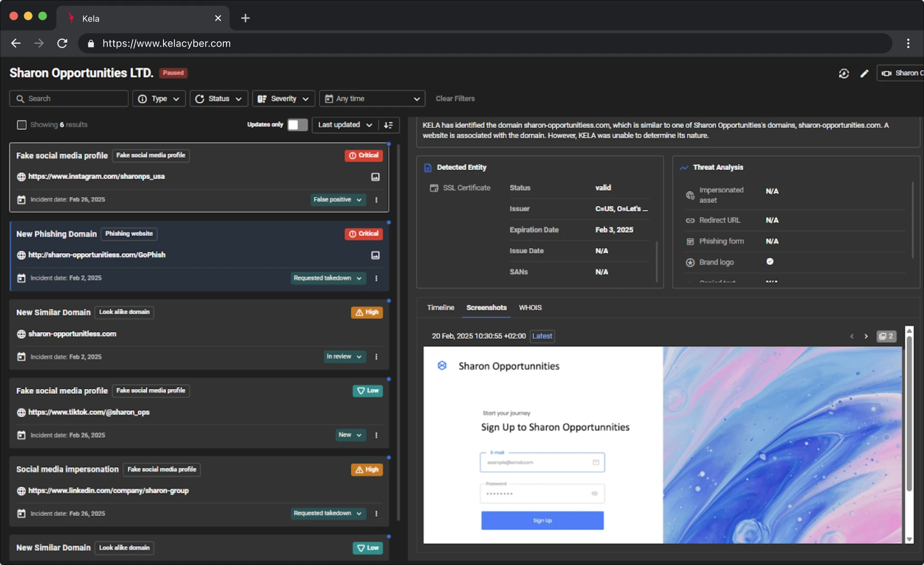Click the Threat Analysis chart icon
Screen dimensions: 924x565
point(684,168)
